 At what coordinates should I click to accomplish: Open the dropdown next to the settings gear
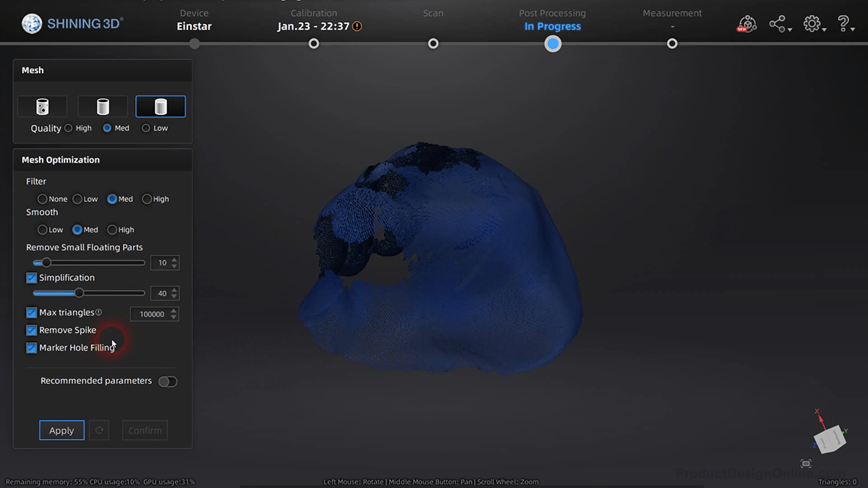823,27
